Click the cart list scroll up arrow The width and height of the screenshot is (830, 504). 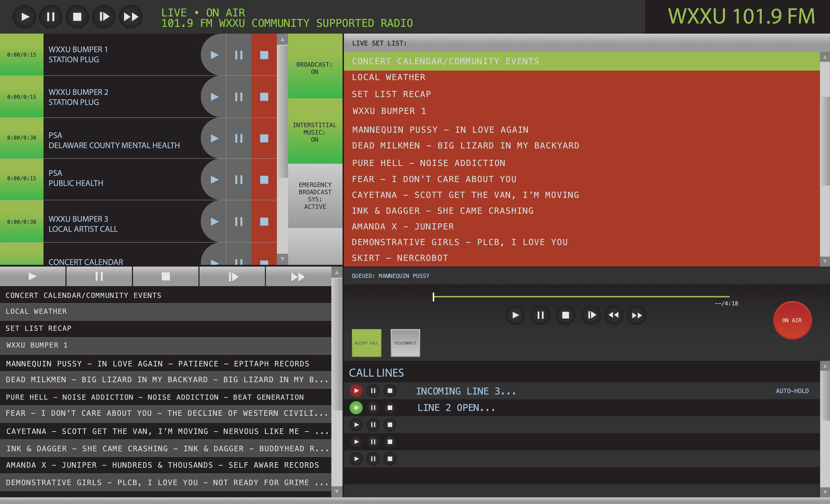[x=282, y=39]
